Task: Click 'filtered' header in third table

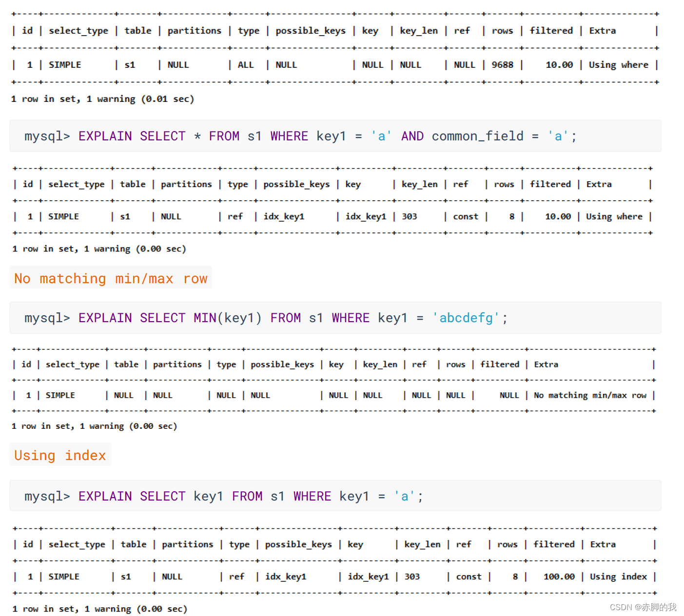Action: pos(500,365)
